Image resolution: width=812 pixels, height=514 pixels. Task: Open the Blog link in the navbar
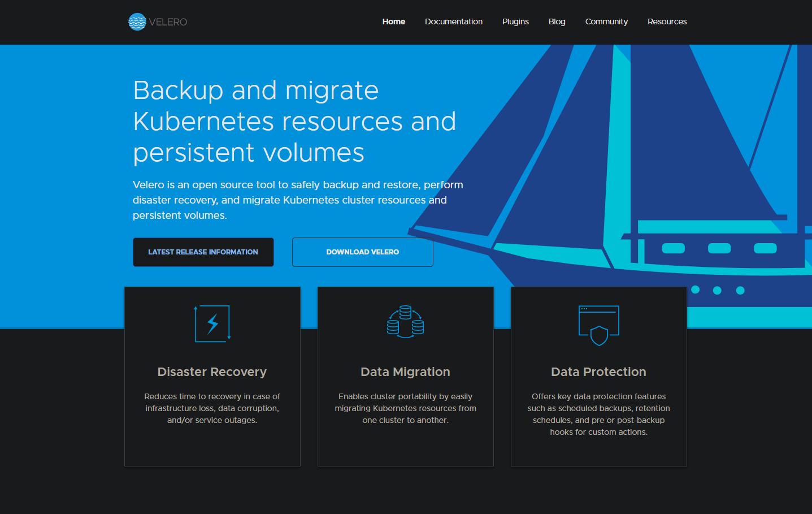pyautogui.click(x=557, y=21)
